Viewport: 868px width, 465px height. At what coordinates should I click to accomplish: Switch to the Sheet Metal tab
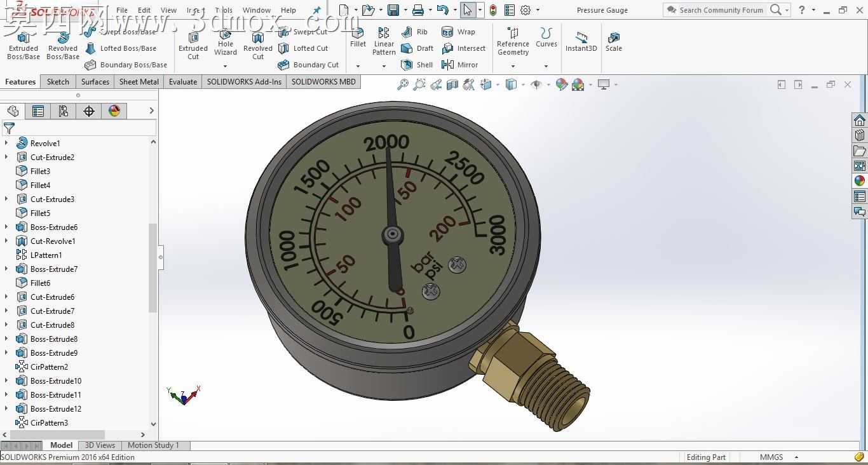tap(139, 81)
